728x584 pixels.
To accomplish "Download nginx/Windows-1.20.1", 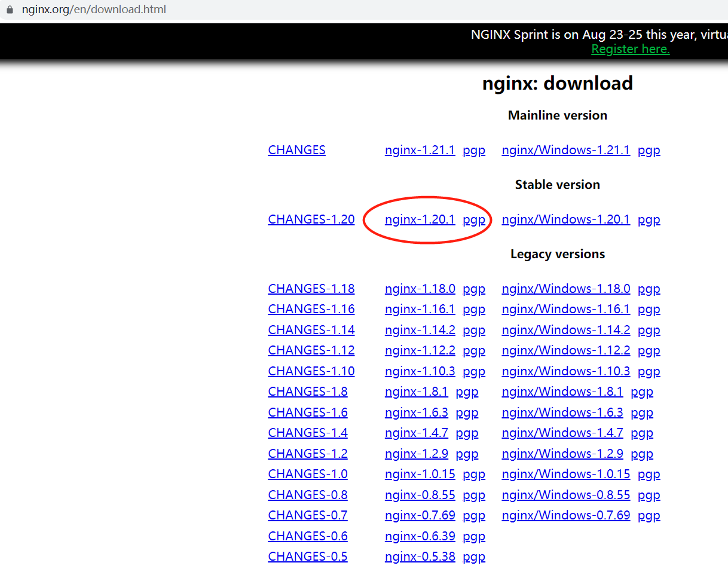I will (x=566, y=219).
